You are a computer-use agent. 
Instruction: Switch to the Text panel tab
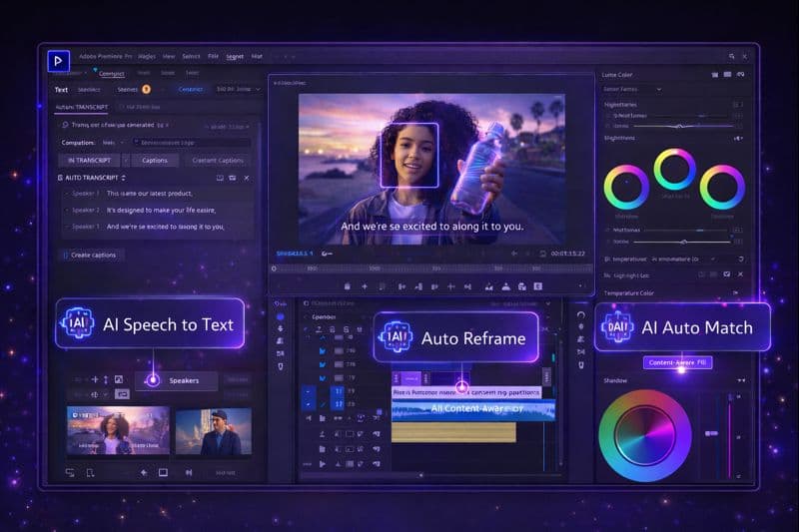pyautogui.click(x=61, y=90)
